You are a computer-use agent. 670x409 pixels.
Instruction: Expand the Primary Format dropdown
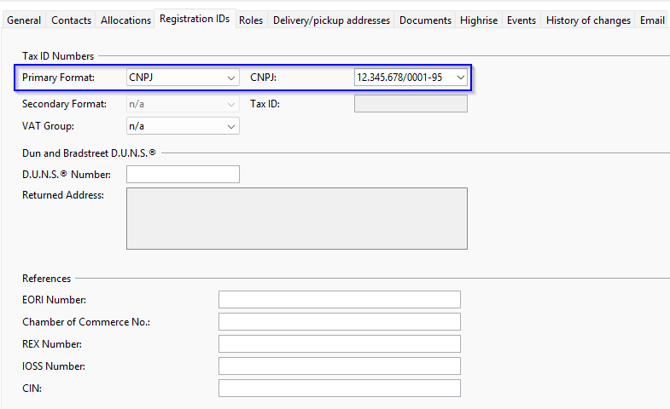pos(182,77)
